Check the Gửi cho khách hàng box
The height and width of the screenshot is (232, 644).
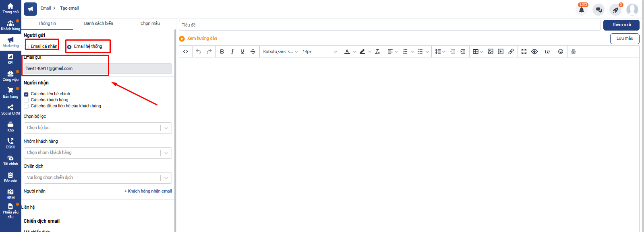pyautogui.click(x=26, y=100)
